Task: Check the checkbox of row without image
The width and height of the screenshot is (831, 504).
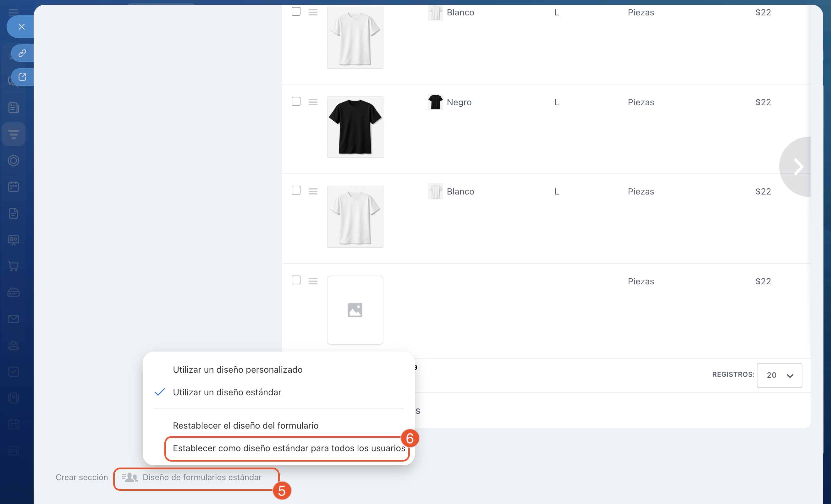Action: click(296, 280)
